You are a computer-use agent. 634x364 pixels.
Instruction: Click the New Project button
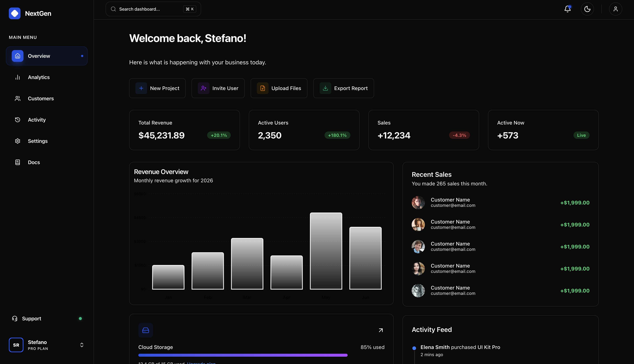coord(157,88)
